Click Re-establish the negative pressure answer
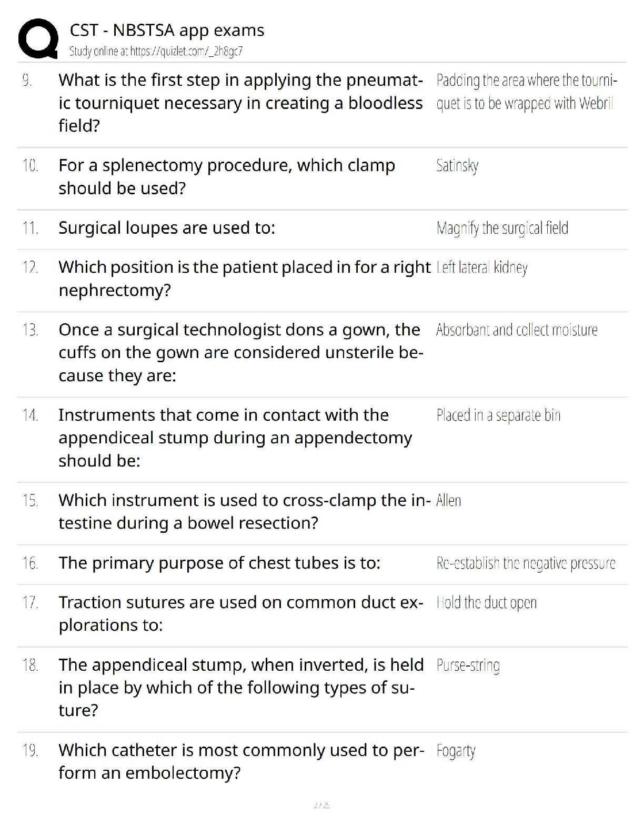The image size is (644, 834). [x=526, y=563]
